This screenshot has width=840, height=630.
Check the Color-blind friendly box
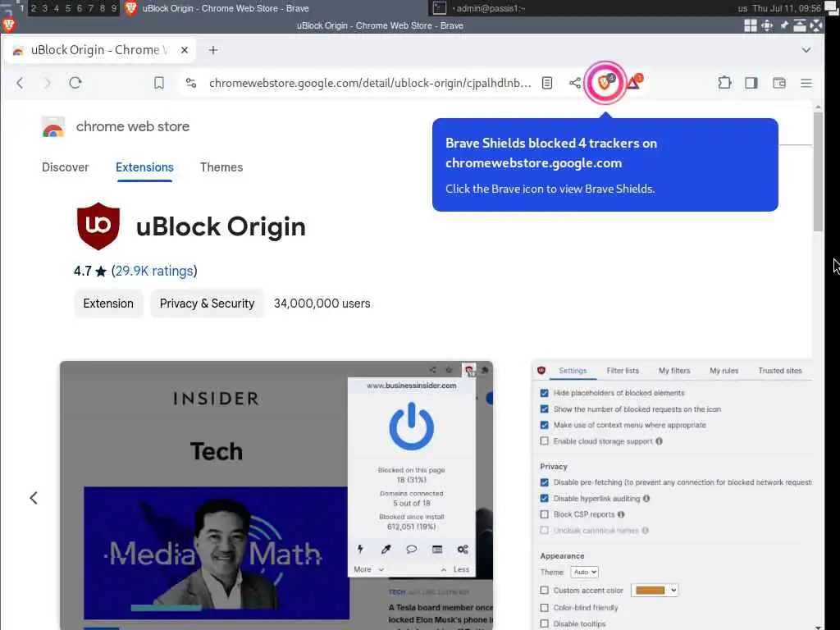pyautogui.click(x=545, y=608)
